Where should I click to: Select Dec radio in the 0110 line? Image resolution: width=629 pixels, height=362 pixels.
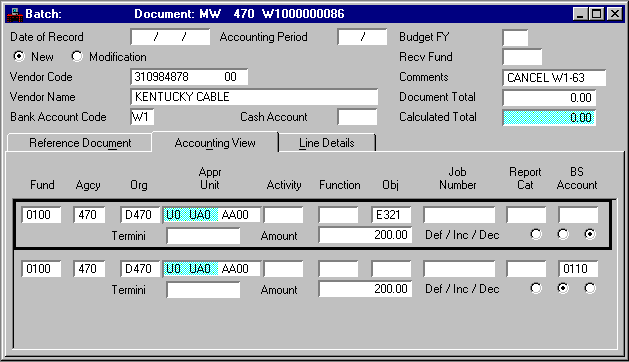pyautogui.click(x=590, y=288)
